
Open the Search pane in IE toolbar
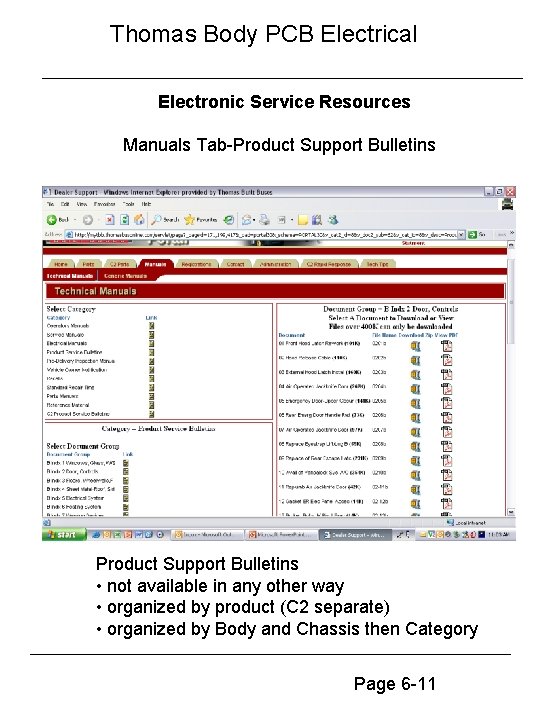pyautogui.click(x=166, y=220)
